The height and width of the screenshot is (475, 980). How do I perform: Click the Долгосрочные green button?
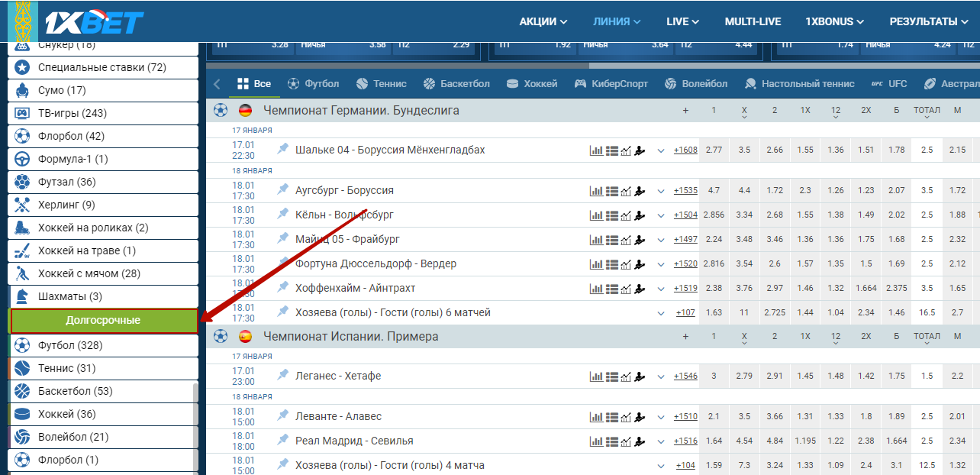click(103, 321)
